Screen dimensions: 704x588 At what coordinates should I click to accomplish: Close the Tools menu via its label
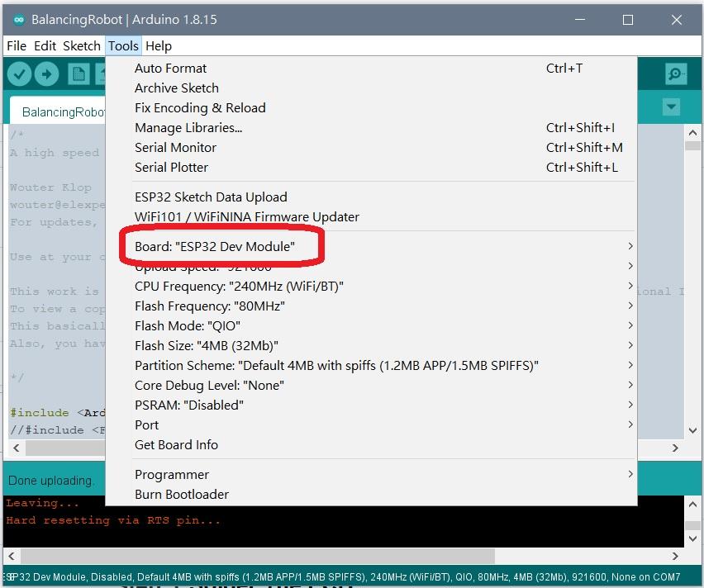coord(123,45)
